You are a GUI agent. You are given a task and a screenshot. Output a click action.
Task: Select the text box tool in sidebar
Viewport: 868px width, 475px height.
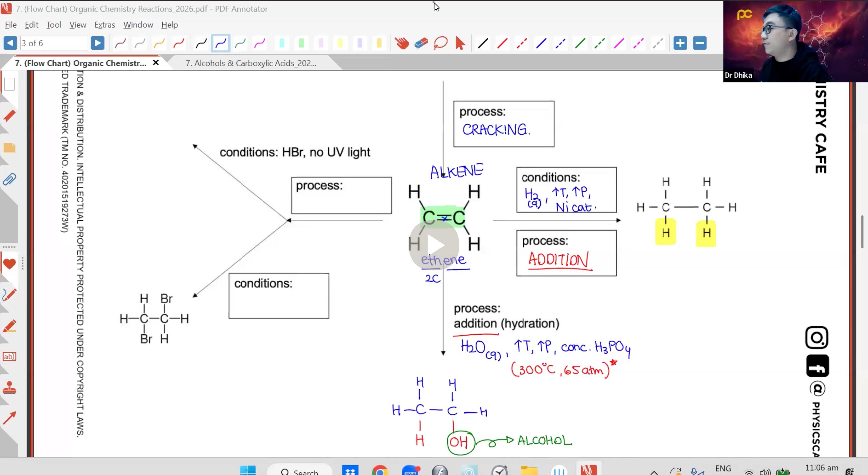(9, 356)
